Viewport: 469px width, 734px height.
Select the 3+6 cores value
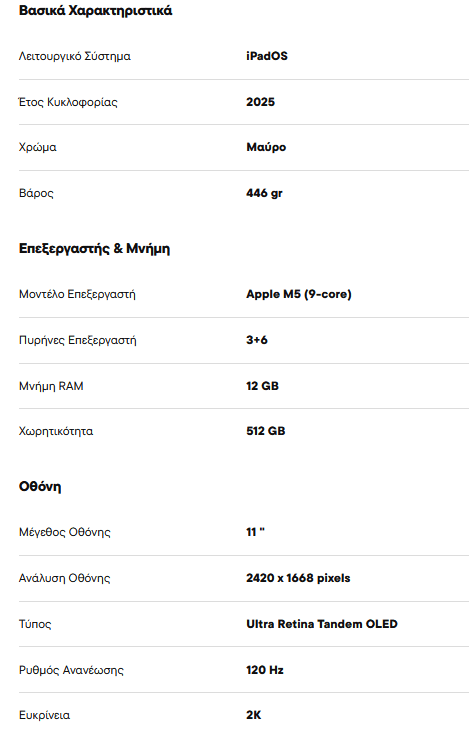[257, 340]
